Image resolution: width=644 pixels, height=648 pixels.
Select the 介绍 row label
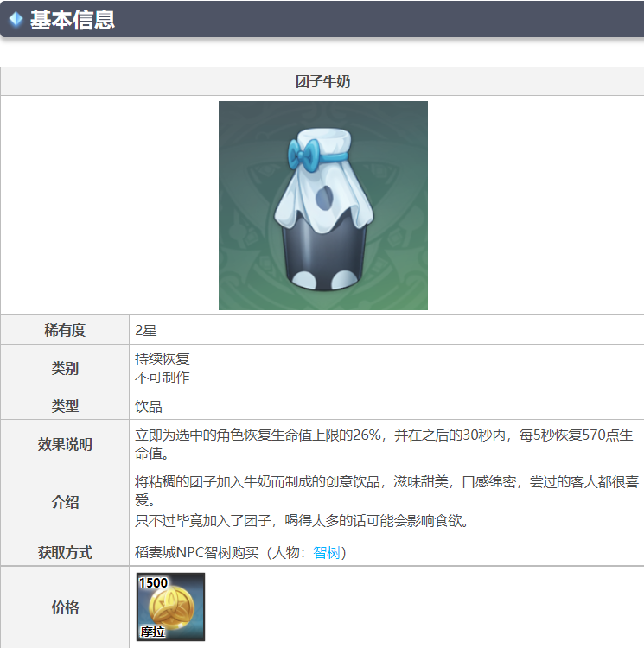coord(65,502)
